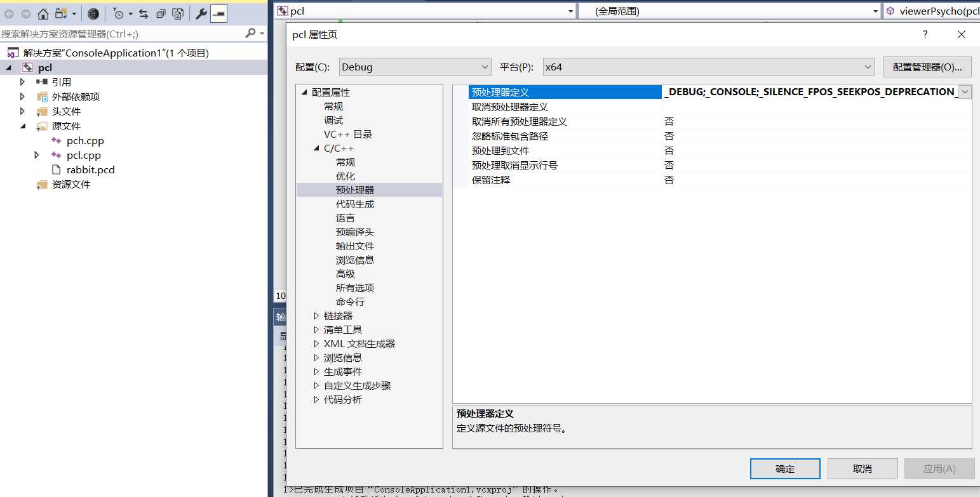The height and width of the screenshot is (497, 980).
Task: Click the 忽略标准包含路径 property row
Action: pyautogui.click(x=712, y=136)
